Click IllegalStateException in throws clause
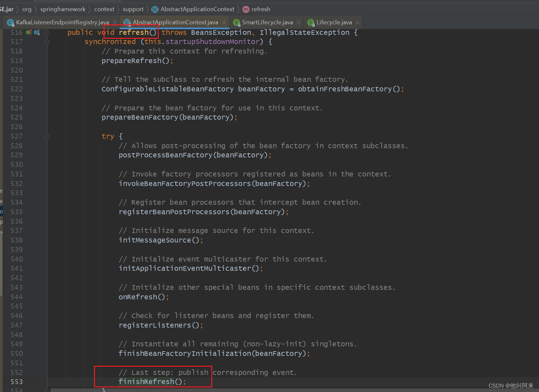The width and height of the screenshot is (539, 392). pos(304,32)
